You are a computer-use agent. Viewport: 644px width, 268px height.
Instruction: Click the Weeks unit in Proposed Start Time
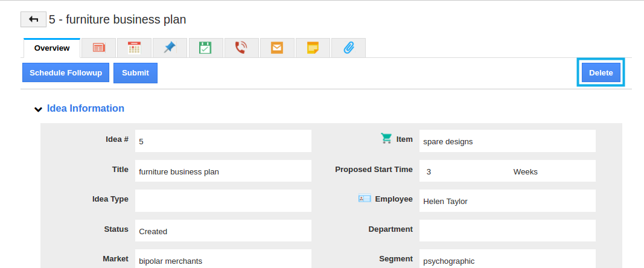tap(525, 172)
